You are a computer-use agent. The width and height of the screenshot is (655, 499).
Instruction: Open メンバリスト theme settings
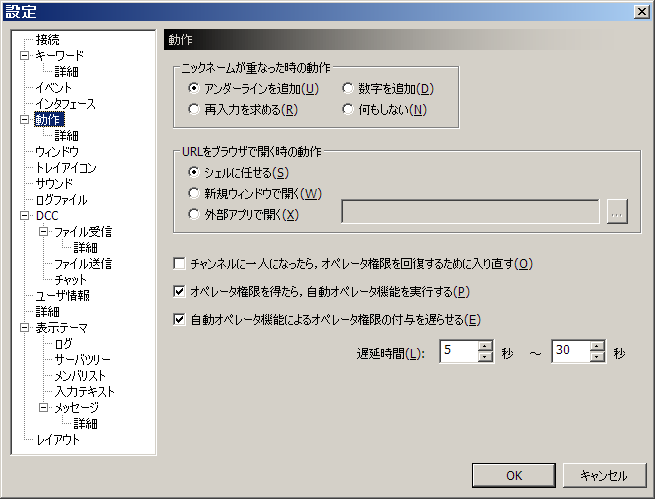80,376
